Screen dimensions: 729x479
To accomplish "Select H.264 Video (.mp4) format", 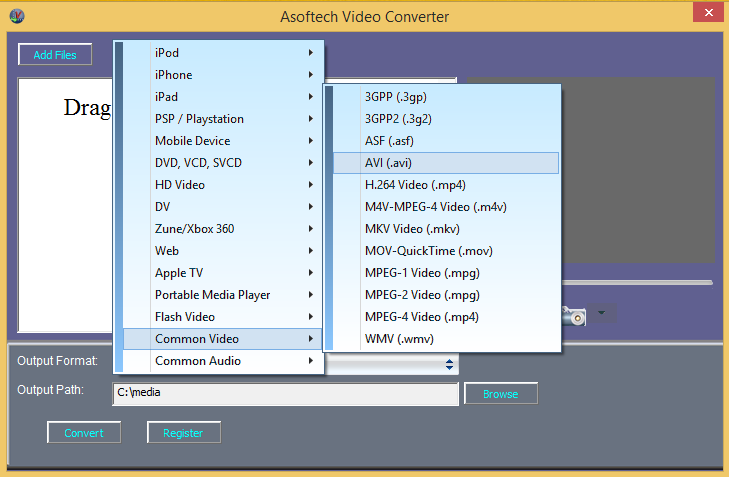I will 446,185.
